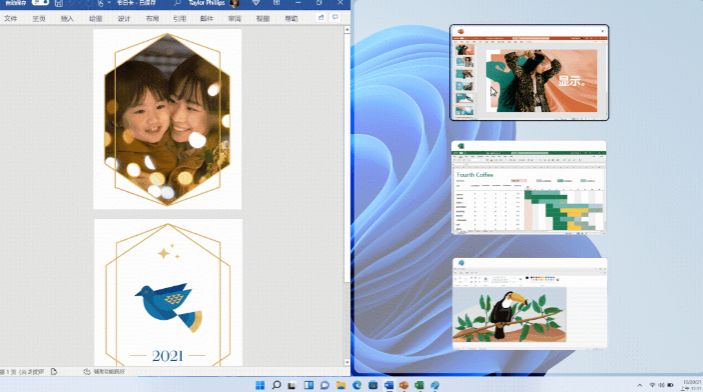Open the Windows Start menu
Screen dimensions: 703x392
[x=260, y=385]
